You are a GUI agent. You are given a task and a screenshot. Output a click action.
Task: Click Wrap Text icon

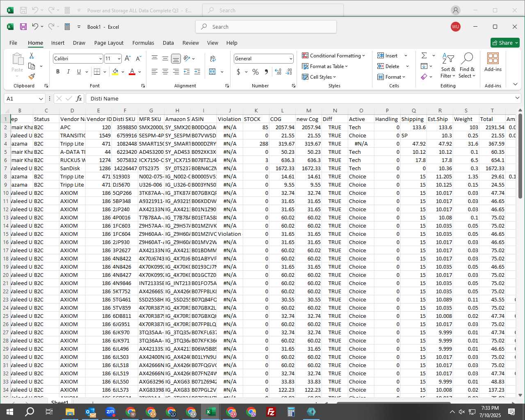click(212, 59)
